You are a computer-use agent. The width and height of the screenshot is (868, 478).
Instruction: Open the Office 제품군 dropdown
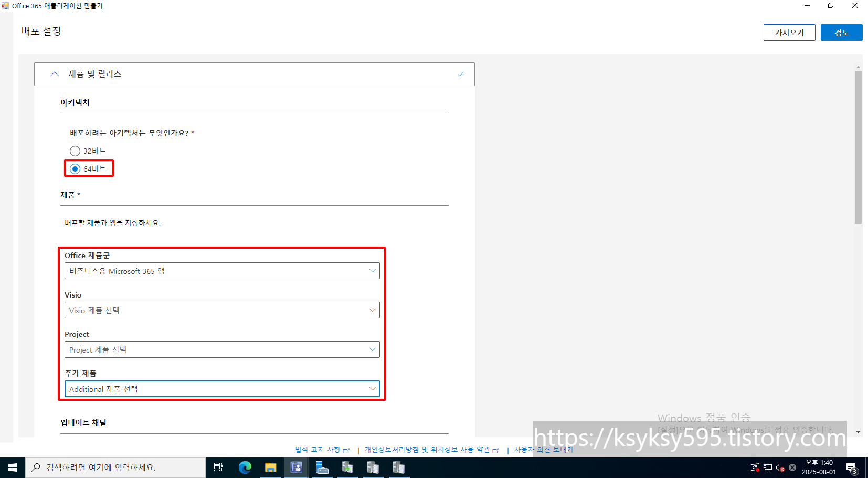pyautogui.click(x=222, y=271)
